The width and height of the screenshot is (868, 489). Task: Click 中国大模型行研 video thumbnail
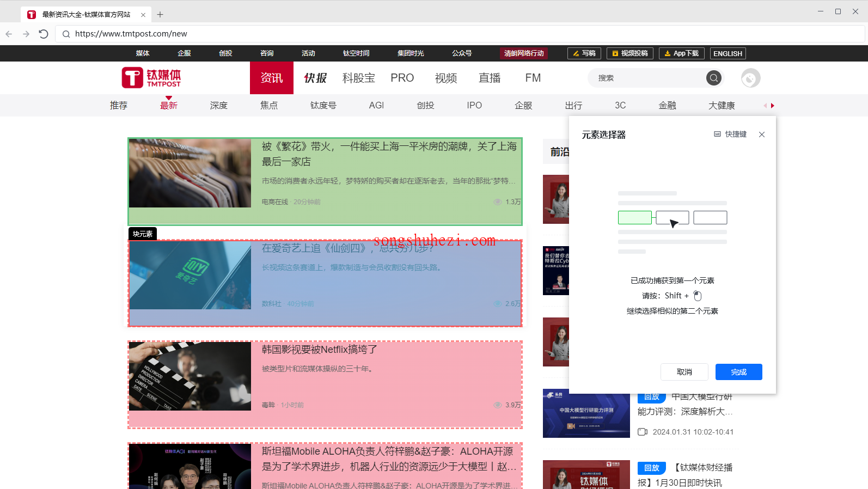586,414
